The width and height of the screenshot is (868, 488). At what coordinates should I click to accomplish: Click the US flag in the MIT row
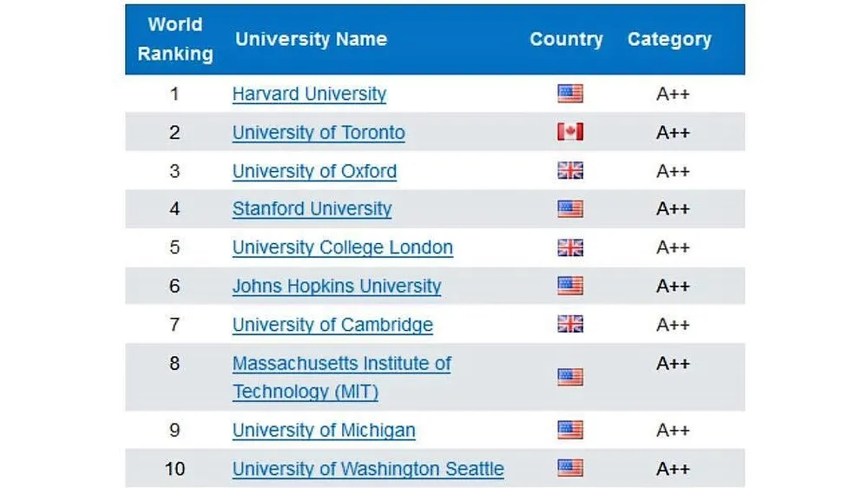(x=570, y=377)
